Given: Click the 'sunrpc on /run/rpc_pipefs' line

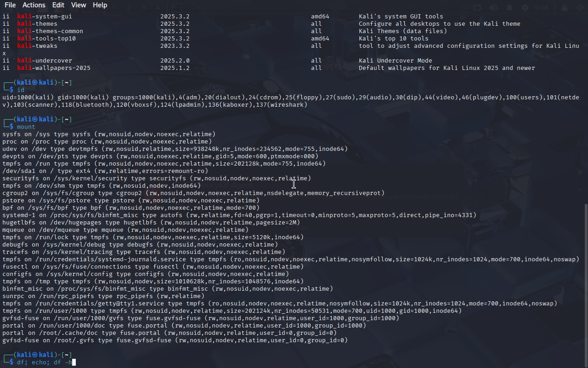Looking at the screenshot, I should point(103,296).
